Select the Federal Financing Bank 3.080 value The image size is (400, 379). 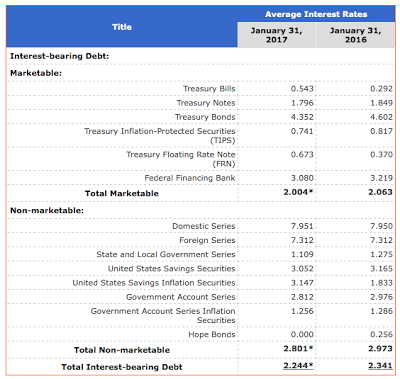(302, 178)
